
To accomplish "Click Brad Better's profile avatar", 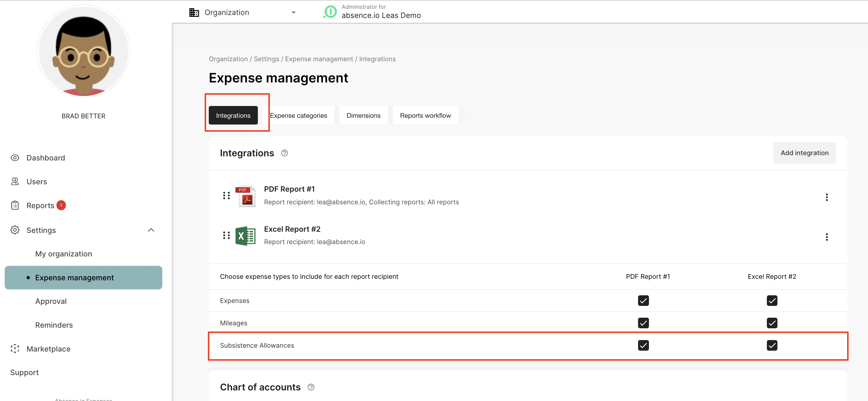I will pos(83,51).
